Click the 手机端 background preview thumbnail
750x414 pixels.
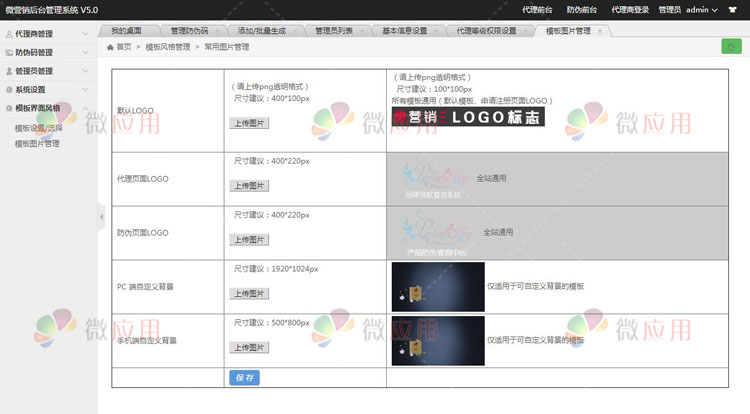tap(438, 341)
